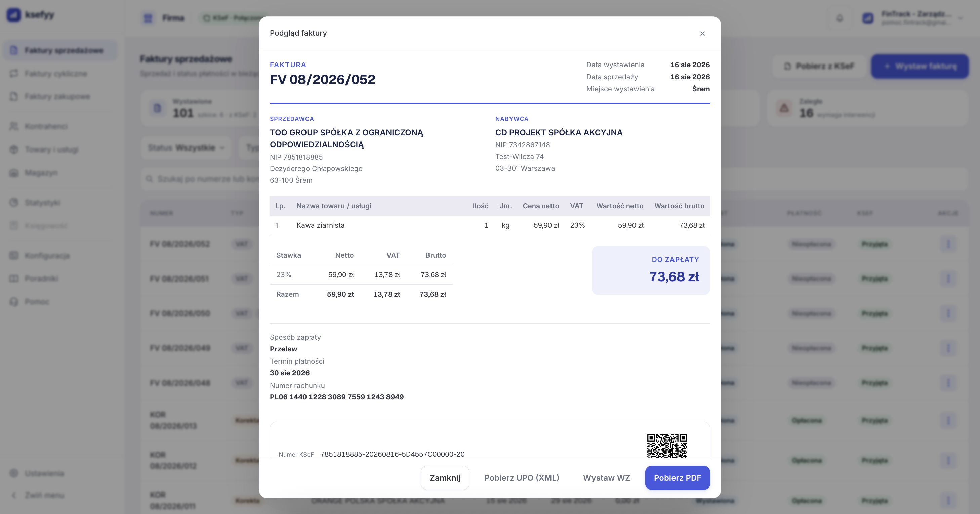The width and height of the screenshot is (980, 514).
Task: Click the Magazyn warehouse icon
Action: (x=14, y=173)
